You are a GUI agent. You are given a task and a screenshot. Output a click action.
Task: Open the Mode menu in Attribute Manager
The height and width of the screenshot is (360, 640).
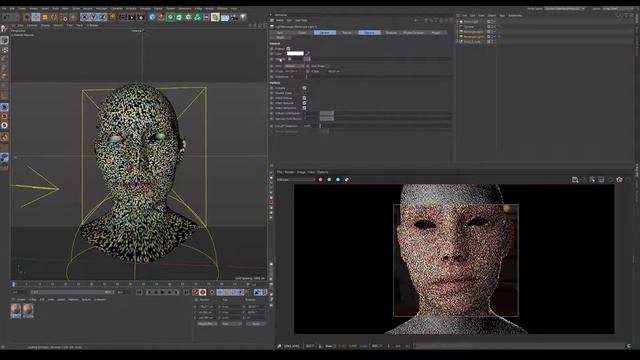280,20
